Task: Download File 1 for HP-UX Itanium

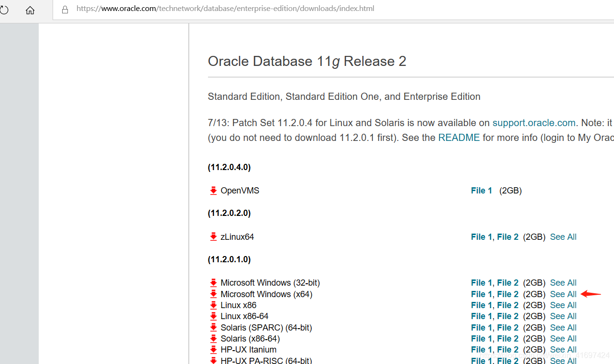Action: point(482,350)
